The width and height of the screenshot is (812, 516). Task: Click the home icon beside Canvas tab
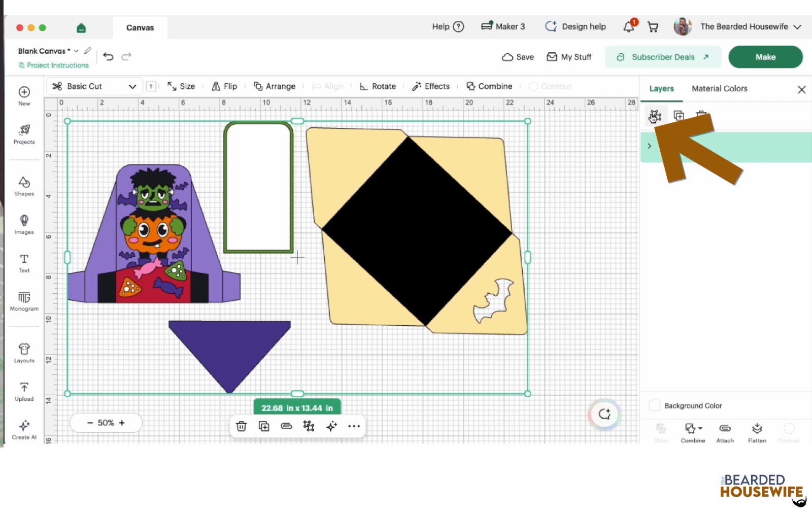click(x=81, y=28)
